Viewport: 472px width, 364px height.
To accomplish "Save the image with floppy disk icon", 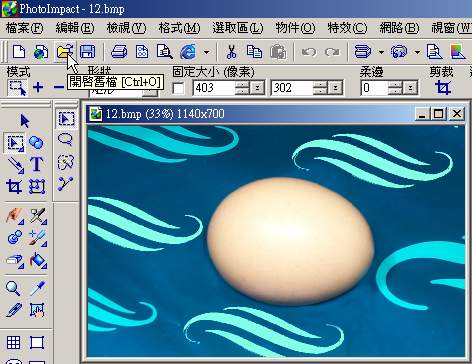I will coord(88,52).
